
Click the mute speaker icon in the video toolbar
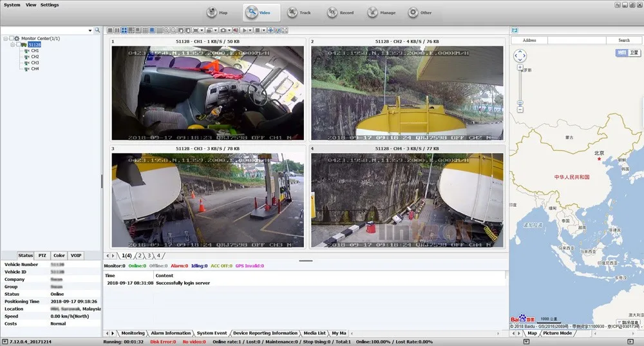pyautogui.click(x=236, y=30)
